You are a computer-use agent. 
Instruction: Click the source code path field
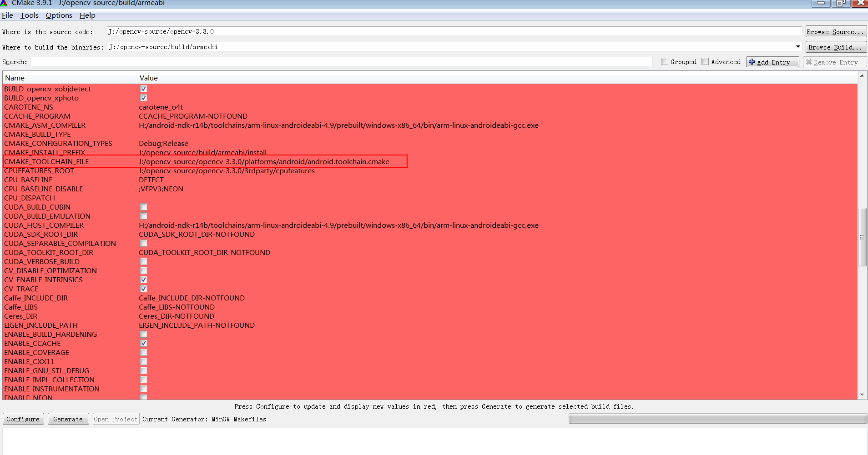click(454, 31)
